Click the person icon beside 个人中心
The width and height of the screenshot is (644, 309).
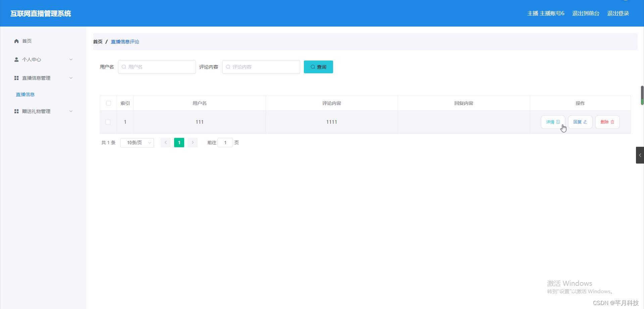16,59
